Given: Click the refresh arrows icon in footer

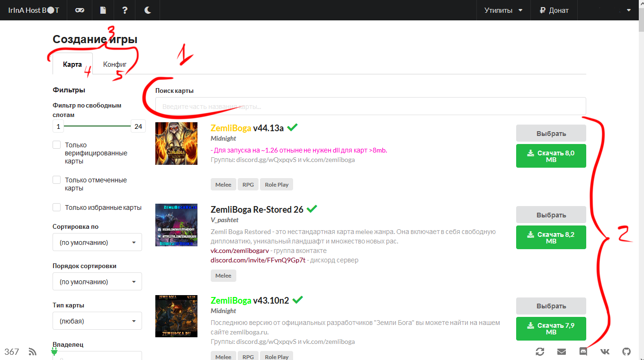Looking at the screenshot, I should pos(540,351).
